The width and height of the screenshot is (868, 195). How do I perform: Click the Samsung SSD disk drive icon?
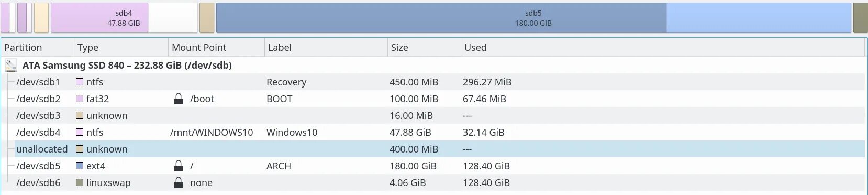coord(10,66)
